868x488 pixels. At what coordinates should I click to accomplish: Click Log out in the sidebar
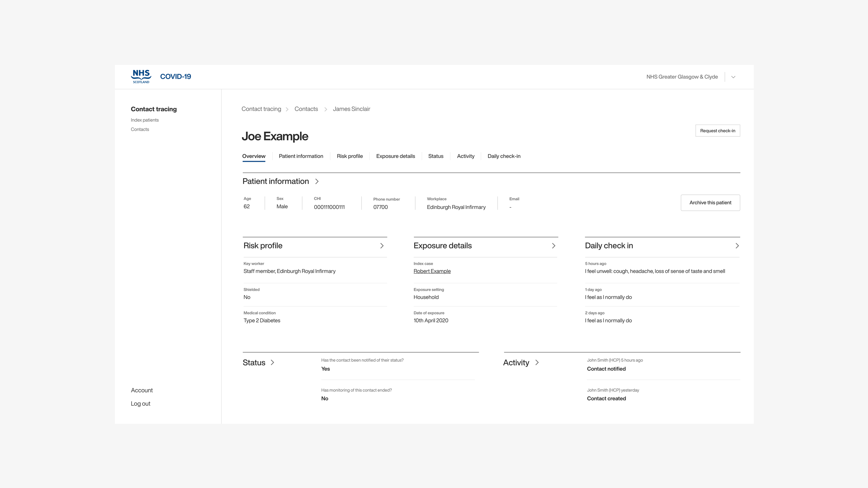[140, 403]
